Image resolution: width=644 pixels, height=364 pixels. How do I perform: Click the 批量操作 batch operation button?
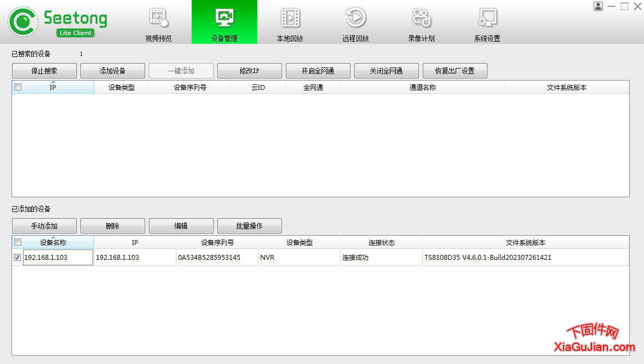(x=249, y=226)
